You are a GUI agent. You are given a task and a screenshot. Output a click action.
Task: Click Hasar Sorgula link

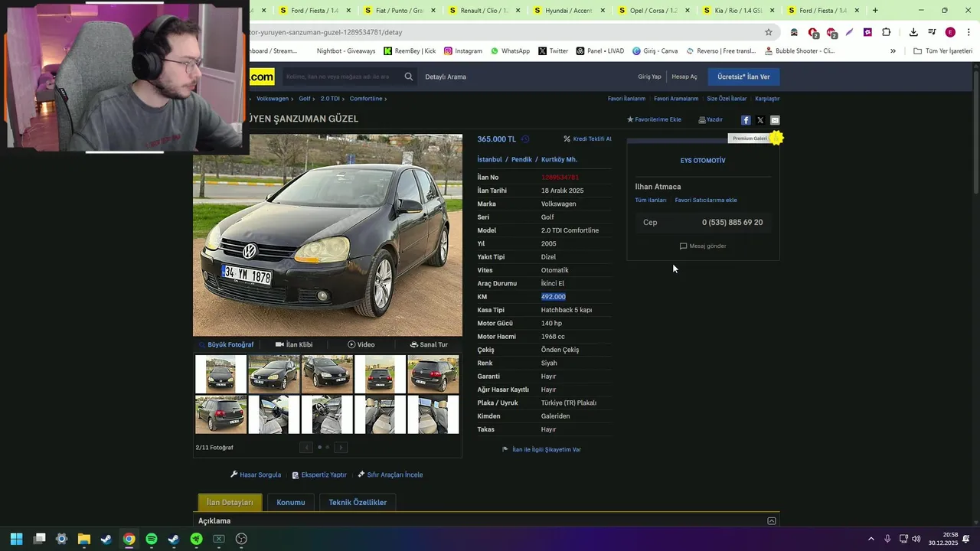[x=256, y=475]
